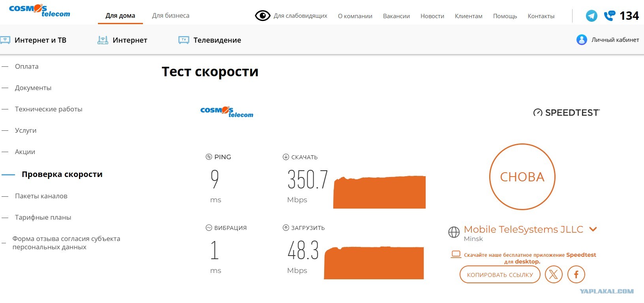
Task: Open the Интернет и ТВ menu
Action: coord(40,40)
